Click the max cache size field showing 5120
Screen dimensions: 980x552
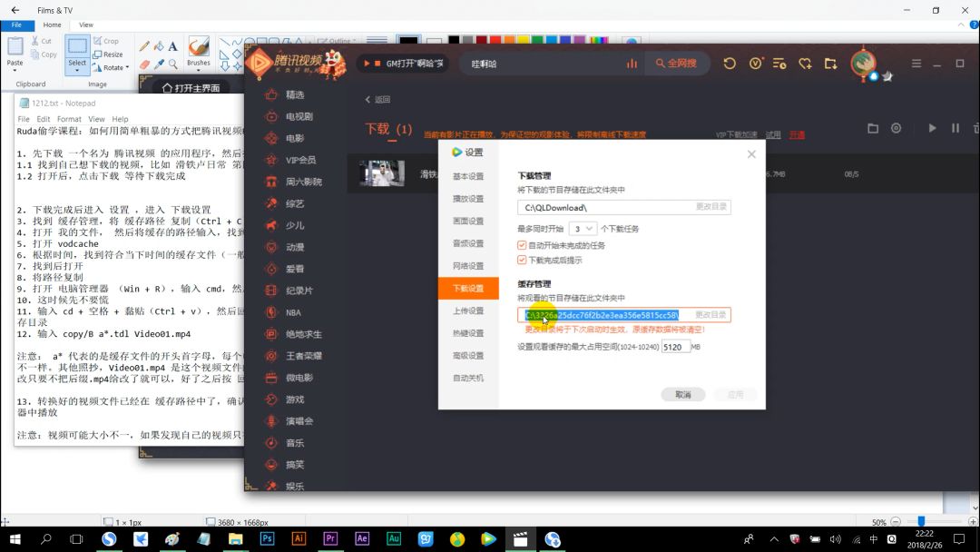[x=676, y=347]
